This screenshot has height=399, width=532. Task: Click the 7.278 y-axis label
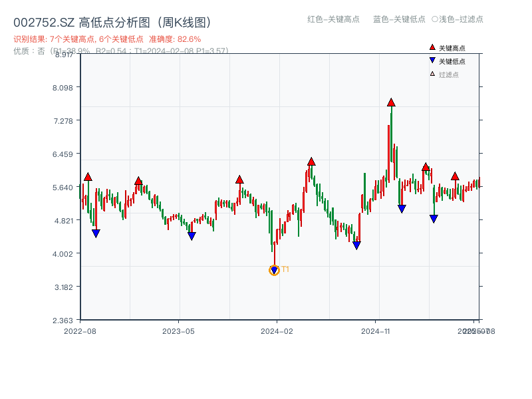[x=63, y=121]
